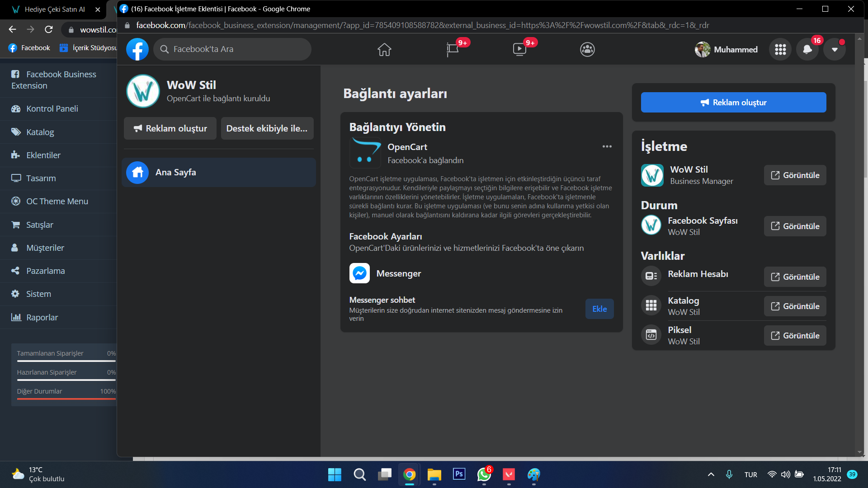Click Ekle to add Messenger sohbet
This screenshot has height=488, width=868.
coord(599,309)
